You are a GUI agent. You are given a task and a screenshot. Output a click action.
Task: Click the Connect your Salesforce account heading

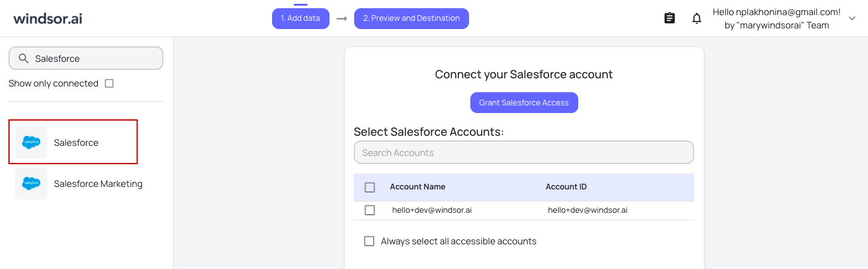[x=524, y=75]
